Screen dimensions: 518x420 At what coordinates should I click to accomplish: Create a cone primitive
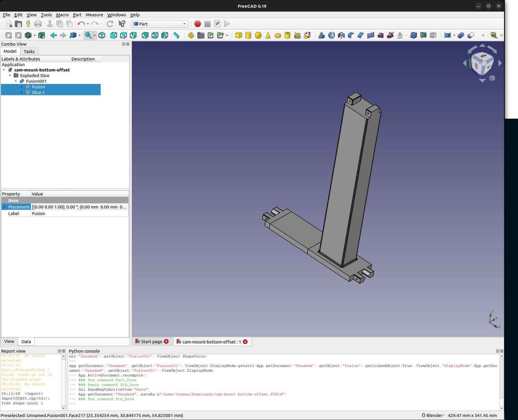coord(268,35)
